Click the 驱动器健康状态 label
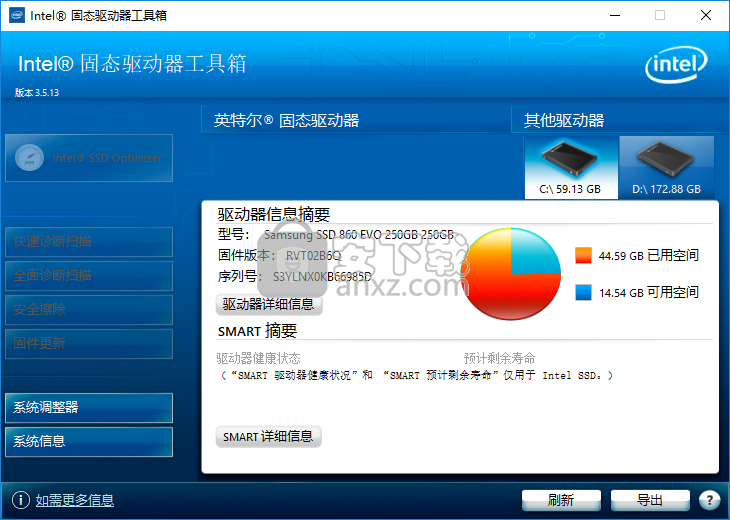Screen dimensions: 730x520 tap(258, 358)
